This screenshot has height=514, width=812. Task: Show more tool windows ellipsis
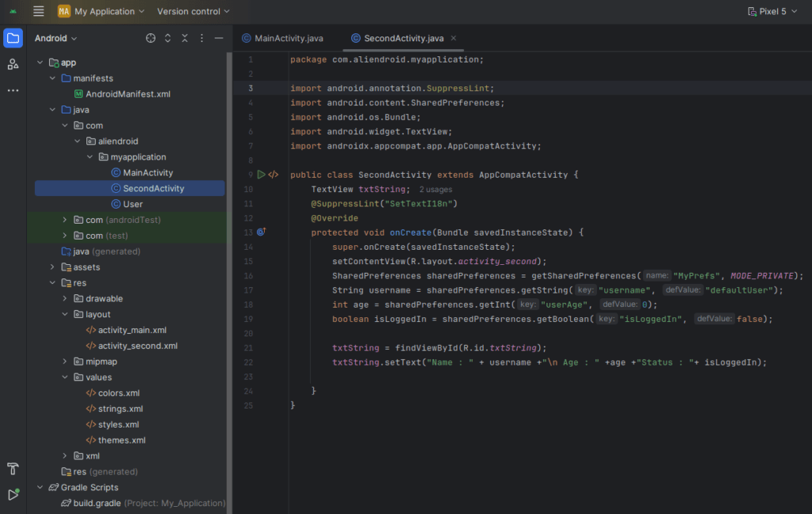[x=13, y=90]
